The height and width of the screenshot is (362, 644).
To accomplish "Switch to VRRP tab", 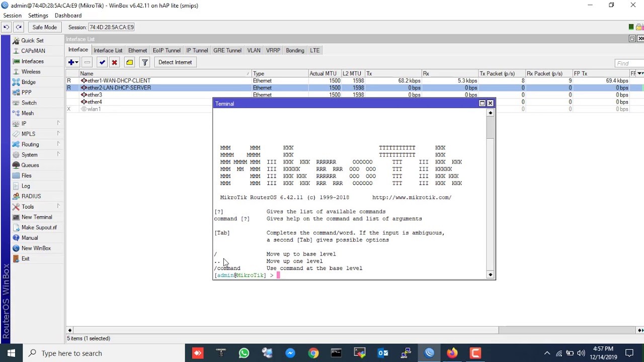I will click(273, 50).
